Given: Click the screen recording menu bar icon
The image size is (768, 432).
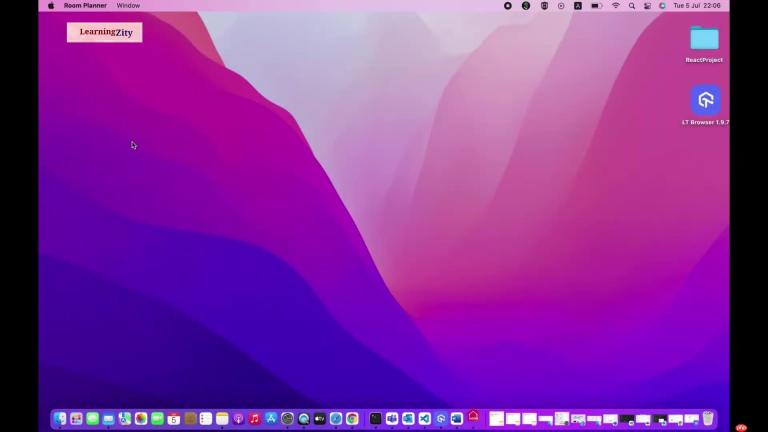Looking at the screenshot, I should pyautogui.click(x=508, y=6).
